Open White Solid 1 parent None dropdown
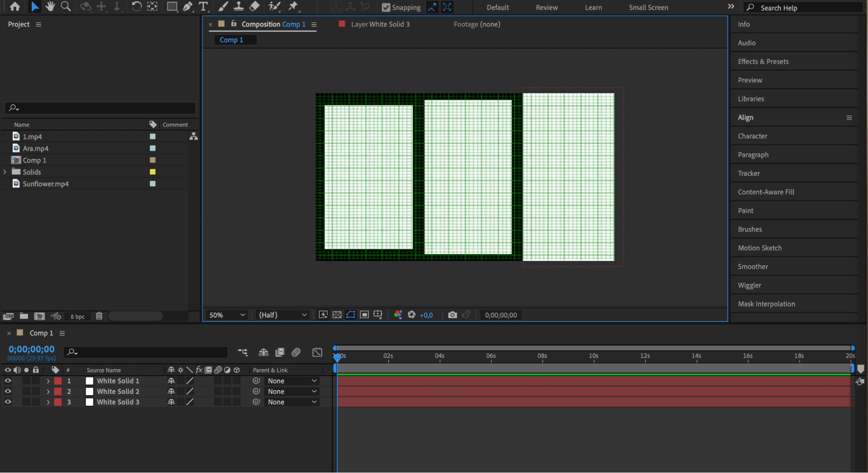868x473 pixels. pos(292,381)
